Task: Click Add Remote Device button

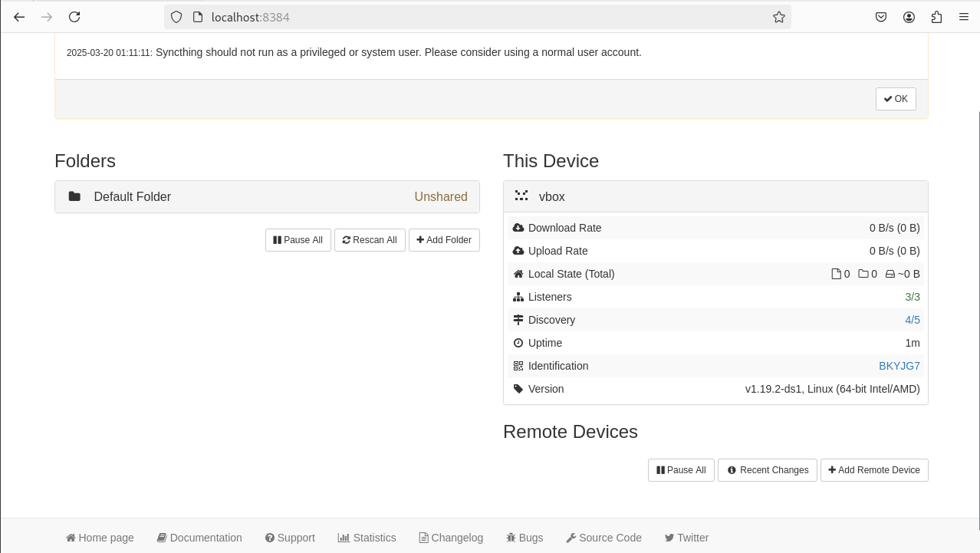Action: pos(873,470)
